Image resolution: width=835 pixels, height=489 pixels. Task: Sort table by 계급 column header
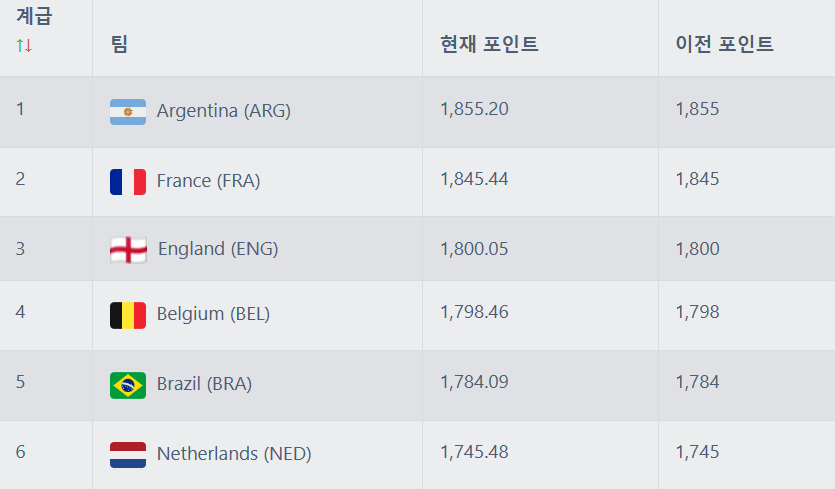pos(34,17)
